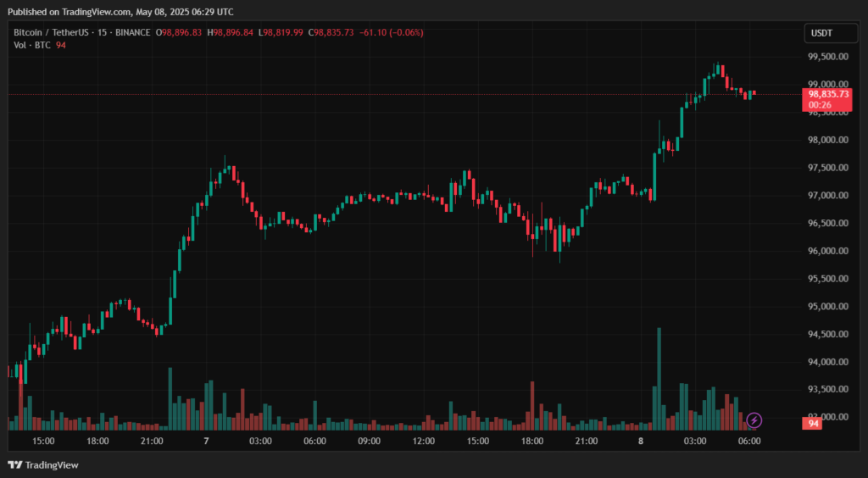Select the date marker 7 on time axis

206,442
